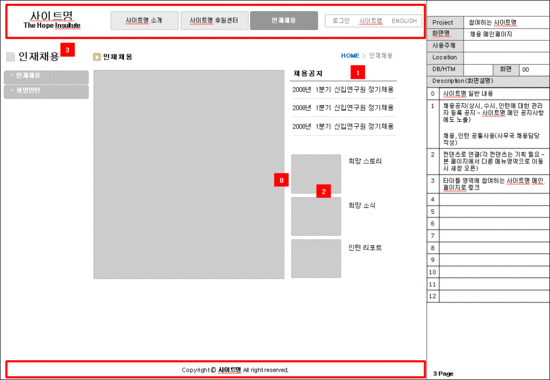Open the thumbnail next to 희망 스토리
This screenshot has width=550, height=380.
[316, 174]
